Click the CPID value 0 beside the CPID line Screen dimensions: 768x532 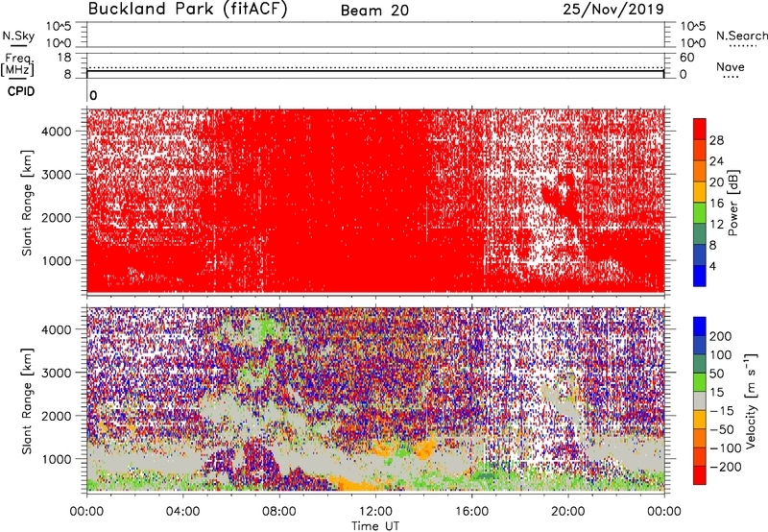coord(93,95)
